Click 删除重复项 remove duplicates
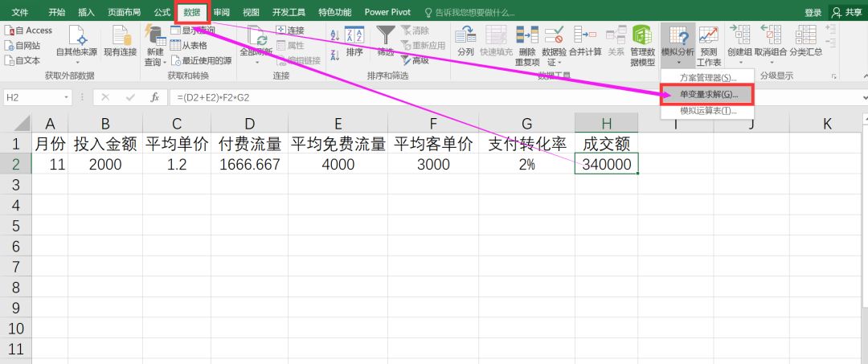 527,46
